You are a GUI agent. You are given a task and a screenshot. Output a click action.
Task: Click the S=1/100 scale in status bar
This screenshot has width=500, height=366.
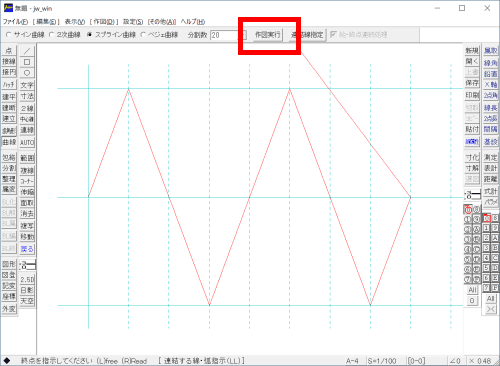(x=382, y=361)
